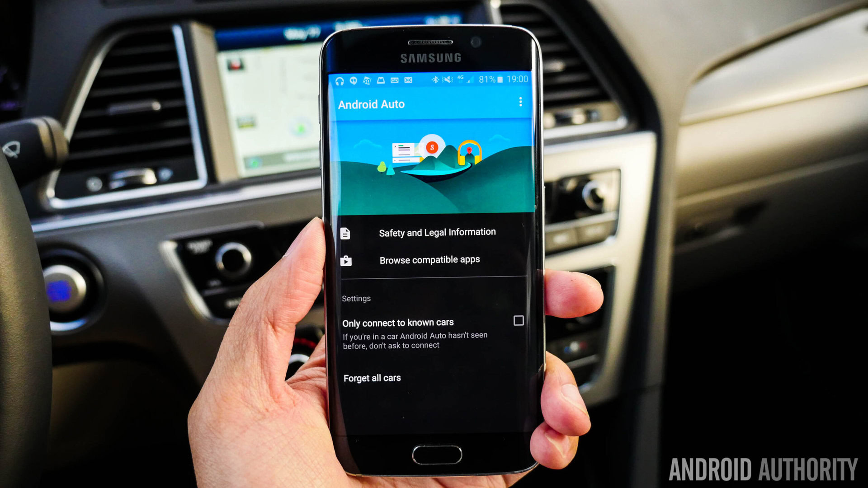This screenshot has height=488, width=868.
Task: Expand the Settings section header
Action: (357, 299)
